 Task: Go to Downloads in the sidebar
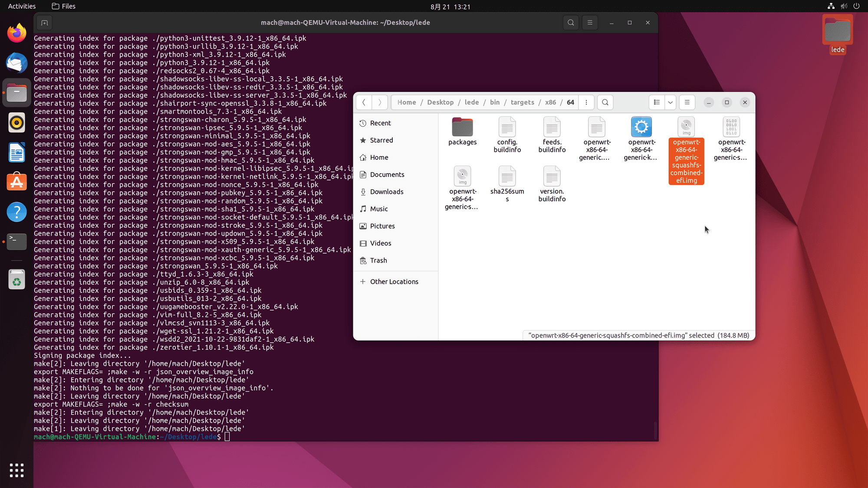tap(387, 191)
